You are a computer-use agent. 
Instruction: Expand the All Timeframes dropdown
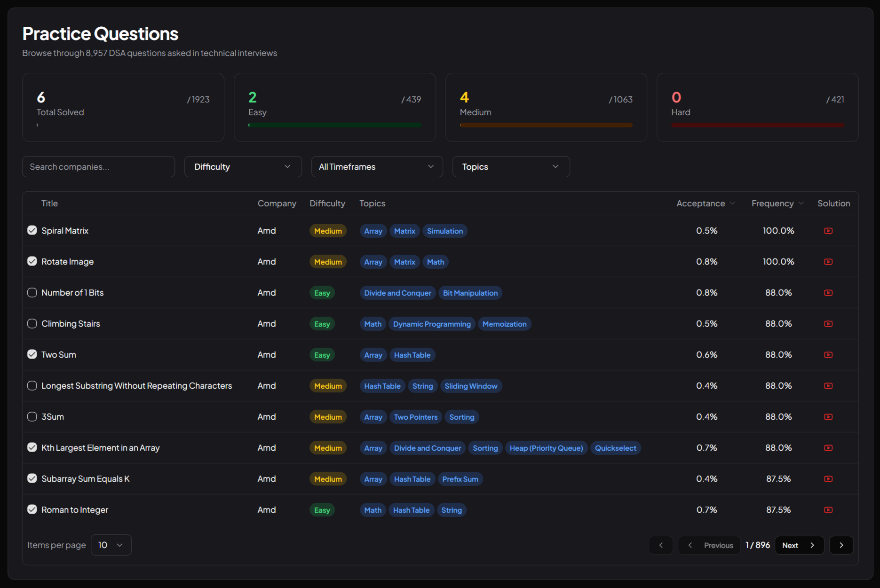point(377,167)
